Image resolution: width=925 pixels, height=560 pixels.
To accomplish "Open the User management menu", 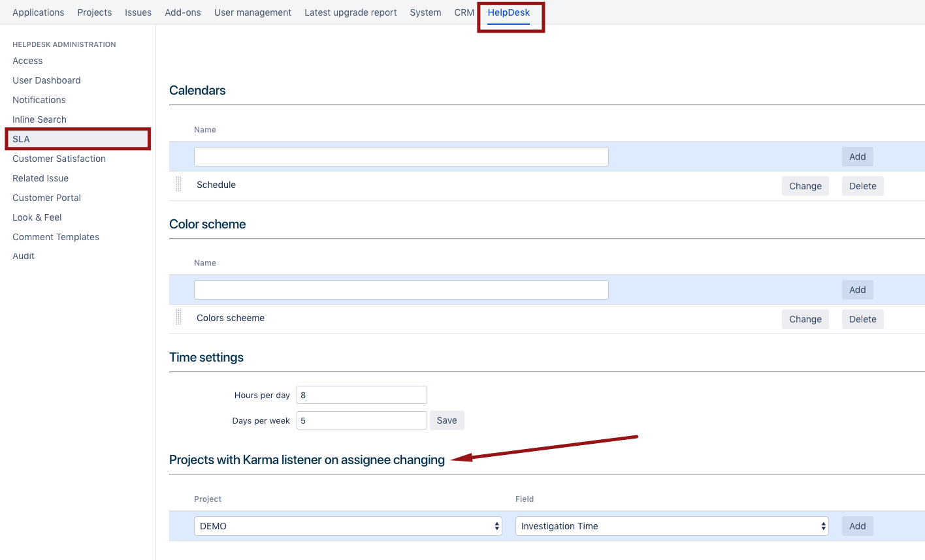I will (252, 12).
